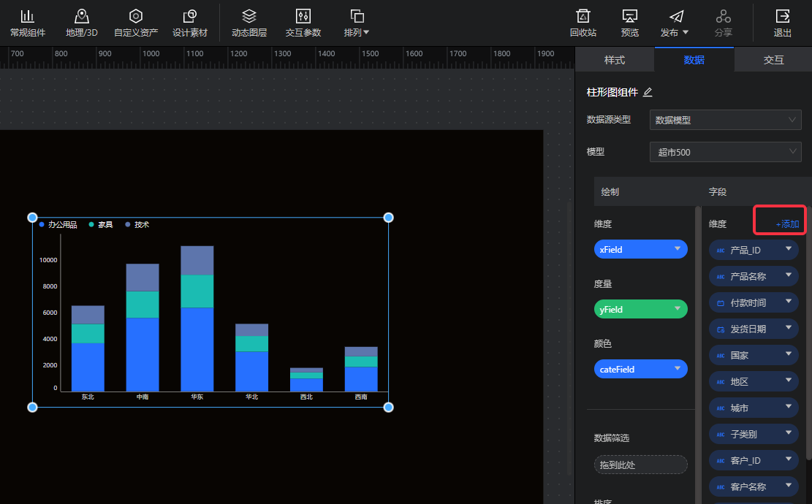
Task: Switch to the 交互 tab
Action: [773, 60]
